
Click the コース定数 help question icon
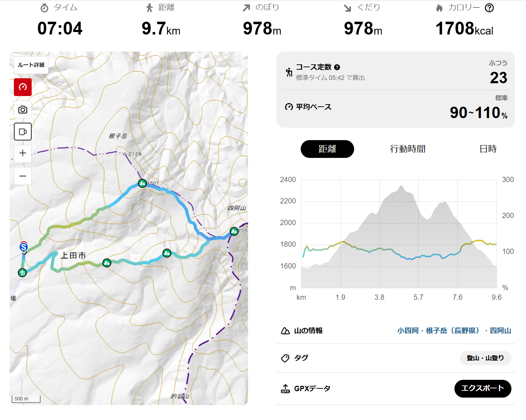click(x=337, y=67)
